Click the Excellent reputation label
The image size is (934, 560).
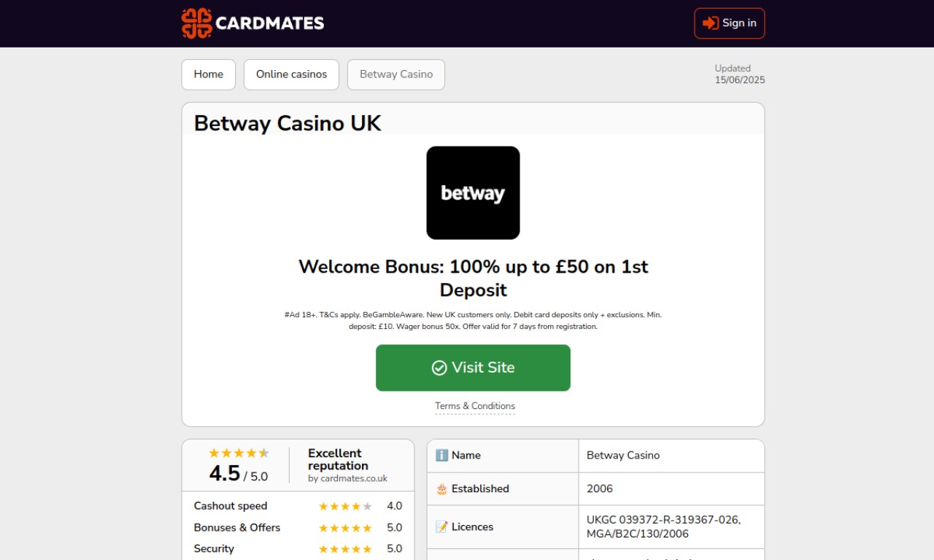(x=338, y=459)
